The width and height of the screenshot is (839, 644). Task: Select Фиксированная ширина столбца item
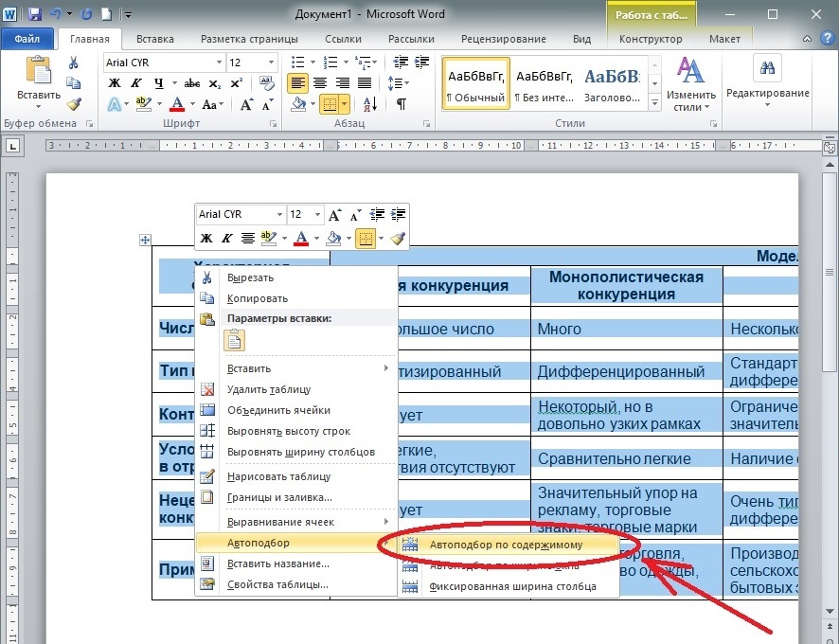click(x=509, y=586)
